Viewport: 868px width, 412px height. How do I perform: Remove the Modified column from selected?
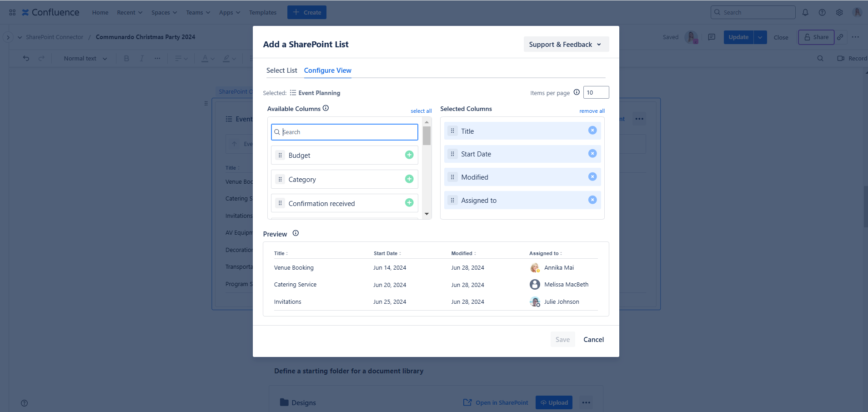coord(592,177)
